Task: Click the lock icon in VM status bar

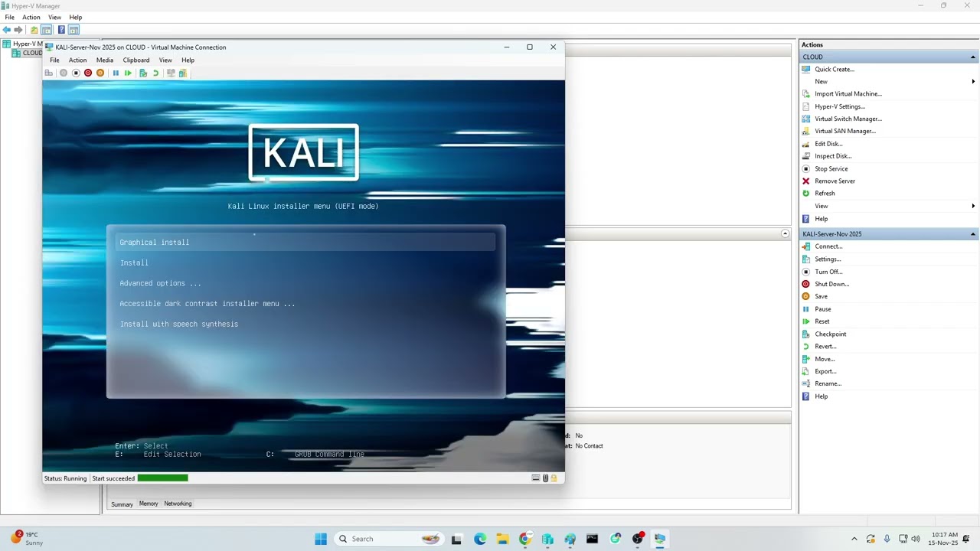Action: pos(554,478)
